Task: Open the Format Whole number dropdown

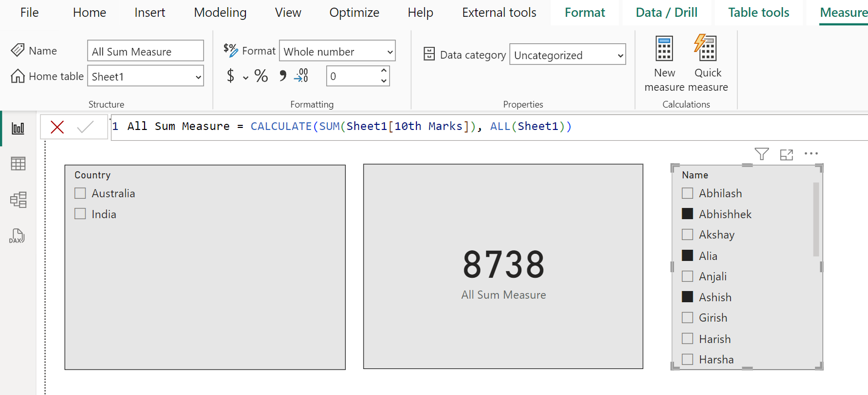Action: click(x=390, y=52)
